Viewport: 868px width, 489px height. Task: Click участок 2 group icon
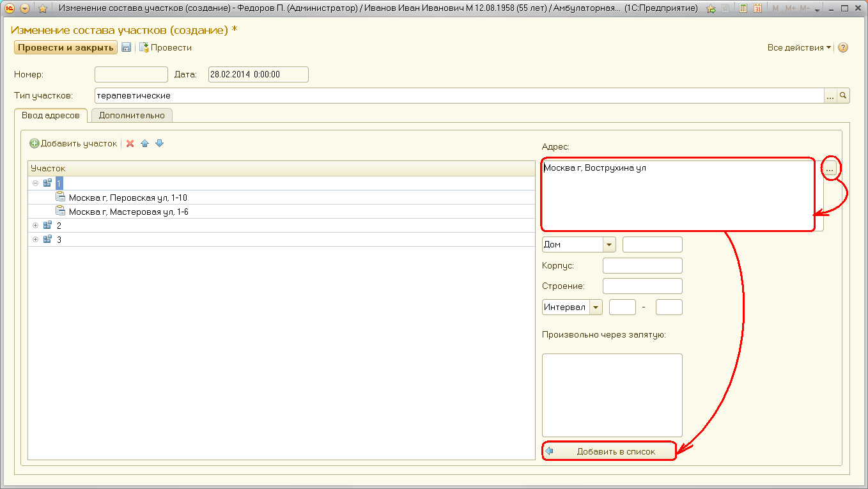(x=47, y=225)
